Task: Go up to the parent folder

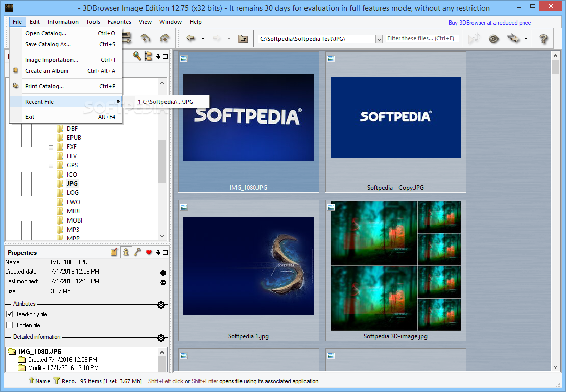Action: [243, 38]
